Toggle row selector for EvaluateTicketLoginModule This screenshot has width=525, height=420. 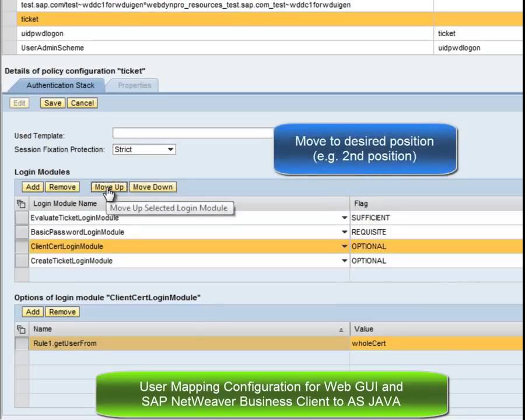click(22, 218)
